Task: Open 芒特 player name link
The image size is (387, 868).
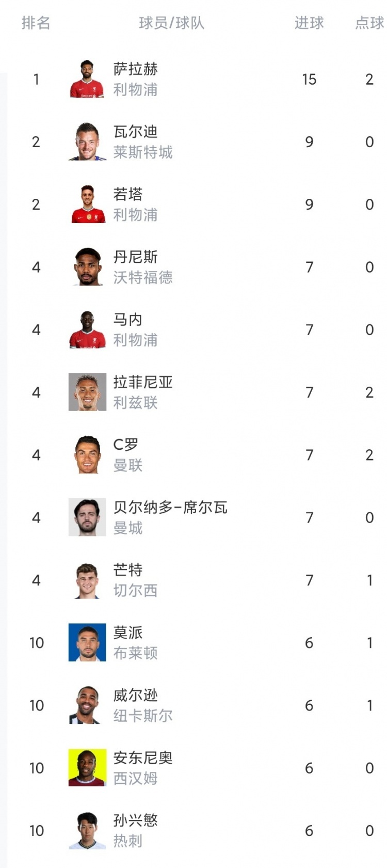Action: click(x=128, y=570)
